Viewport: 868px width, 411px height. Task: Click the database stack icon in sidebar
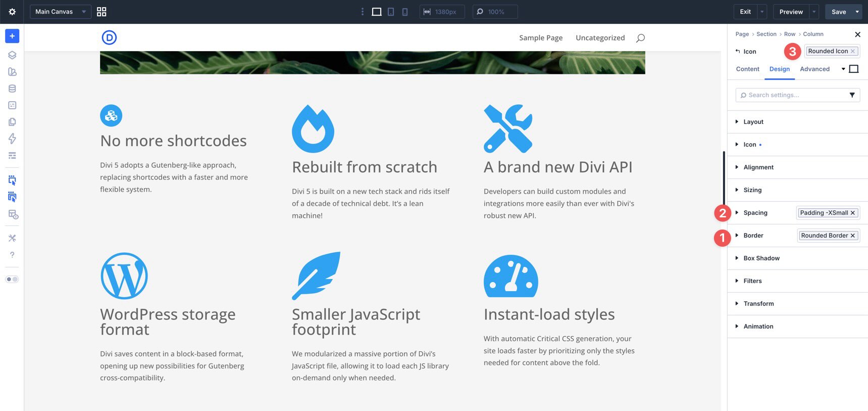point(12,88)
